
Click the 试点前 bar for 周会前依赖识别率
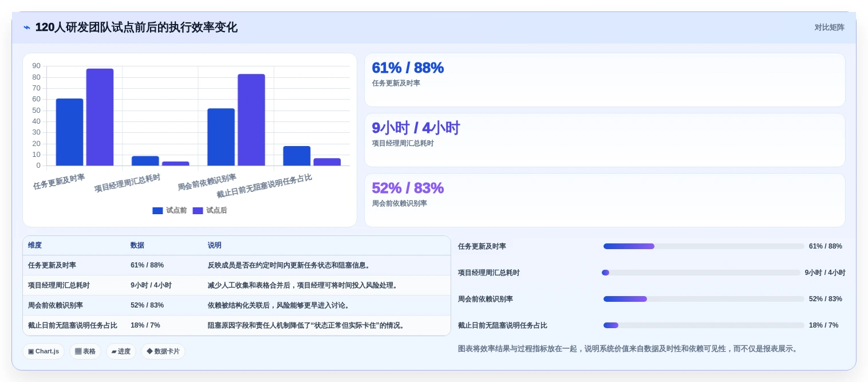coord(221,137)
